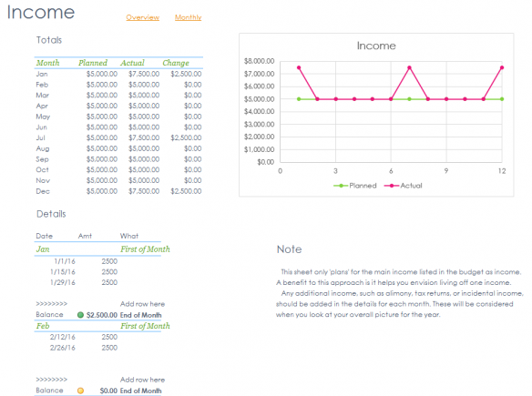Click Add row here under Jan
Screen dimensions: 532x396
(x=142, y=304)
